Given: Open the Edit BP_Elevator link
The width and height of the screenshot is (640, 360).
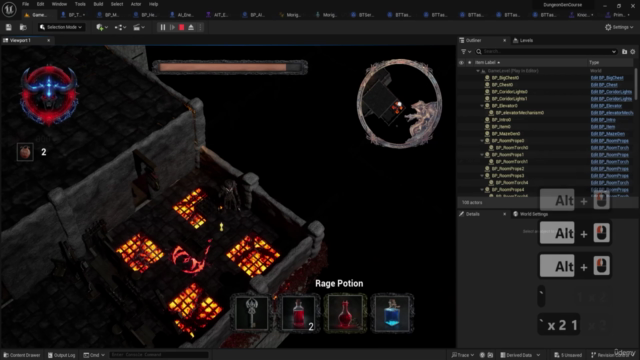Looking at the screenshot, I should 606,106.
